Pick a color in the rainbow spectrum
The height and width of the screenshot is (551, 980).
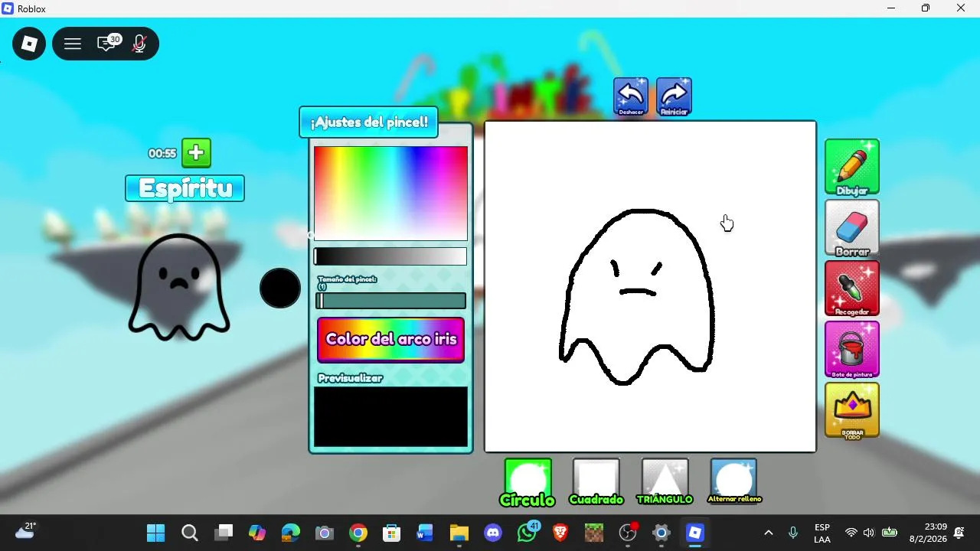pyautogui.click(x=390, y=194)
